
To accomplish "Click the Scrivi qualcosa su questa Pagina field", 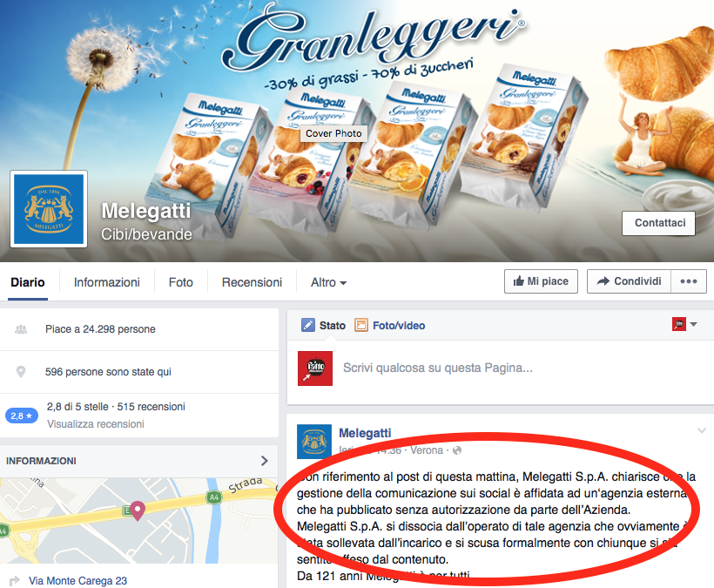I will point(501,368).
